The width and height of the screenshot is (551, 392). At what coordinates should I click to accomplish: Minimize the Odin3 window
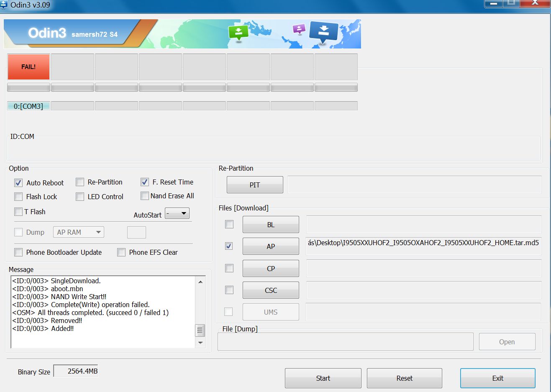click(x=494, y=3)
